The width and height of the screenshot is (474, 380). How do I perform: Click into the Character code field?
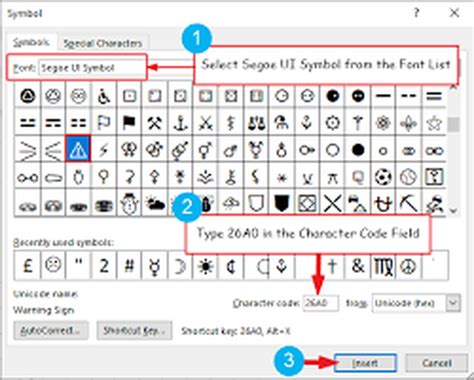click(x=320, y=303)
